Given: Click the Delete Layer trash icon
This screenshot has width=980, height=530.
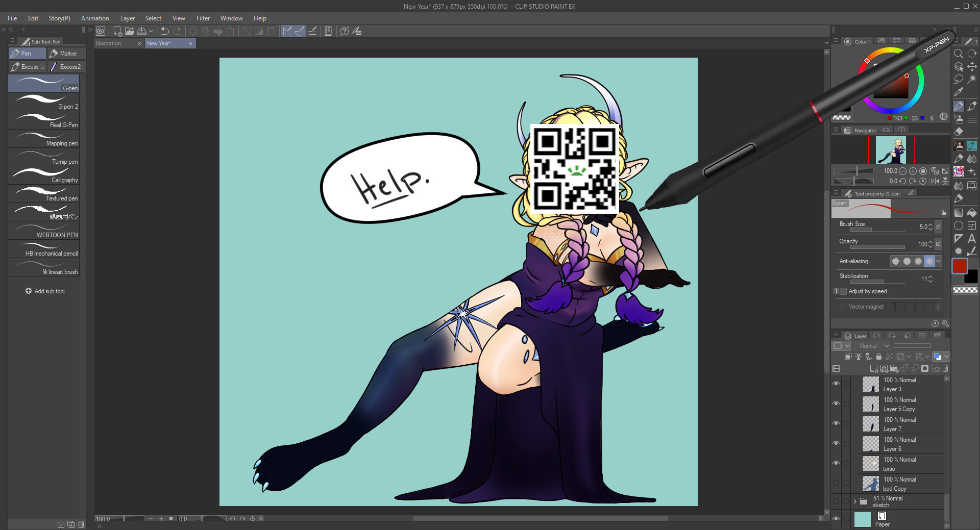Looking at the screenshot, I should [945, 368].
